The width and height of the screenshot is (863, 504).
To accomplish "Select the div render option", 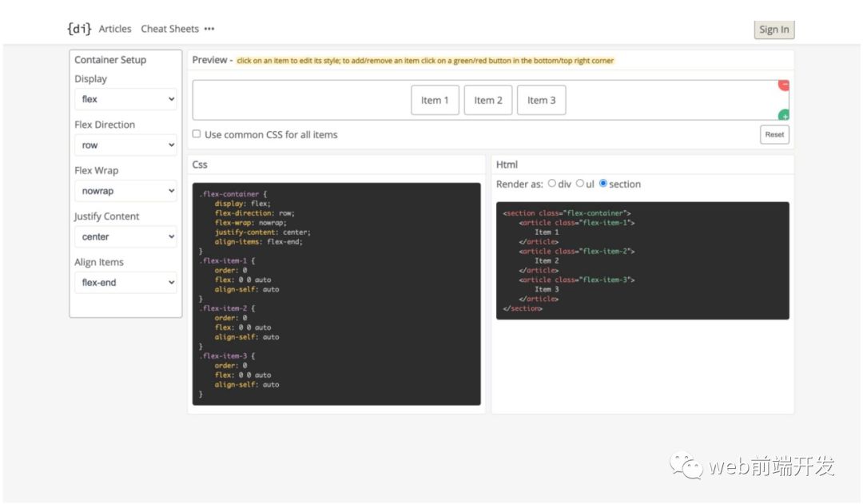I will (552, 184).
